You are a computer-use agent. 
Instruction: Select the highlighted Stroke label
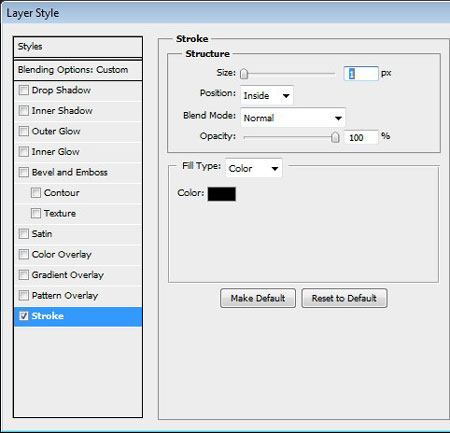[x=48, y=316]
